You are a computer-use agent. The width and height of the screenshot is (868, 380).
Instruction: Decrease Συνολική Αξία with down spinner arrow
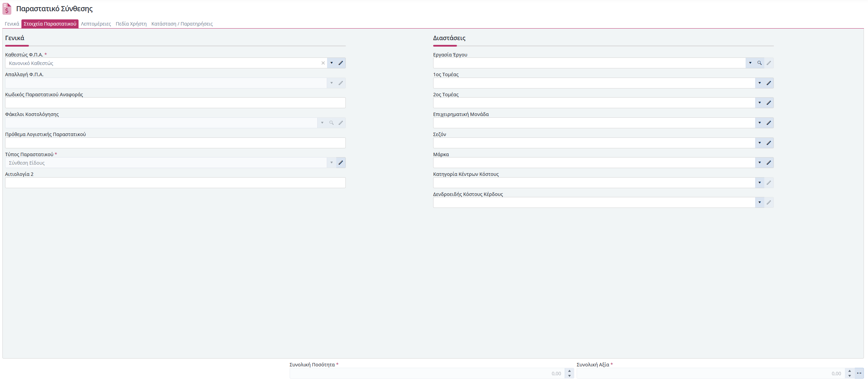tap(849, 376)
